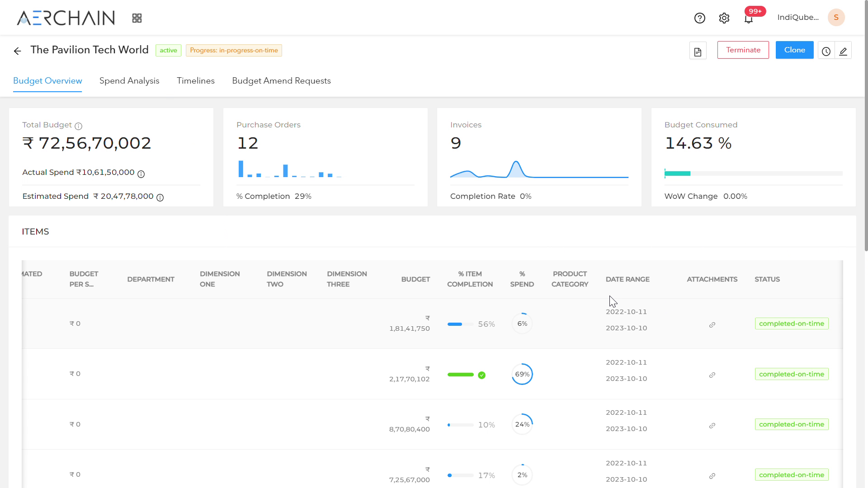Image resolution: width=868 pixels, height=488 pixels.
Task: Click the back arrow beside The Pavilion Tech World
Action: tap(17, 51)
